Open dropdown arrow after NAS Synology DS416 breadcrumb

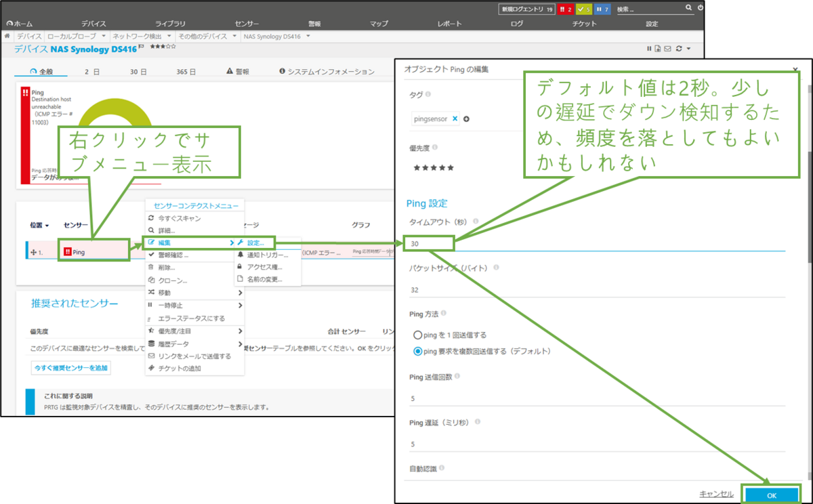coord(308,35)
